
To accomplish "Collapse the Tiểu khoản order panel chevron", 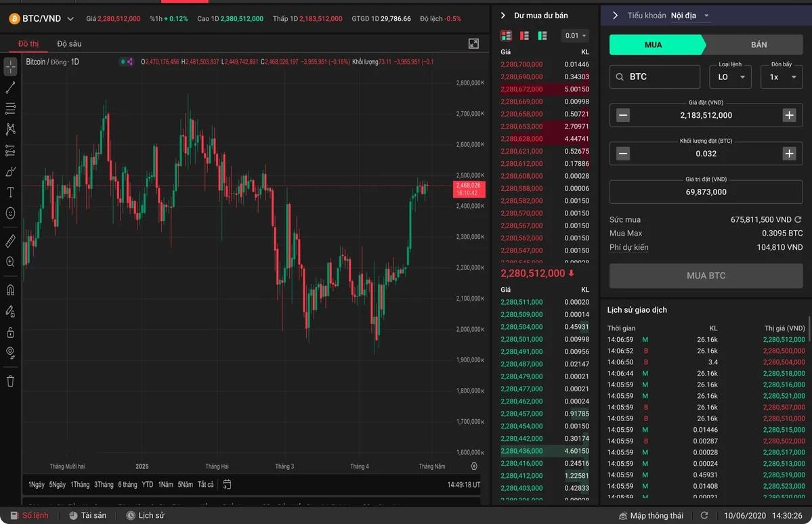I will coord(615,16).
